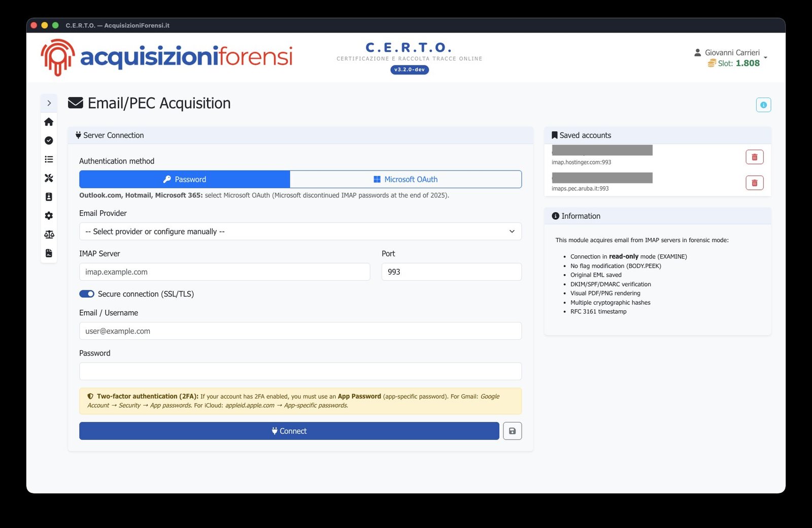
Task: Click into the Password input field
Action: pos(300,371)
